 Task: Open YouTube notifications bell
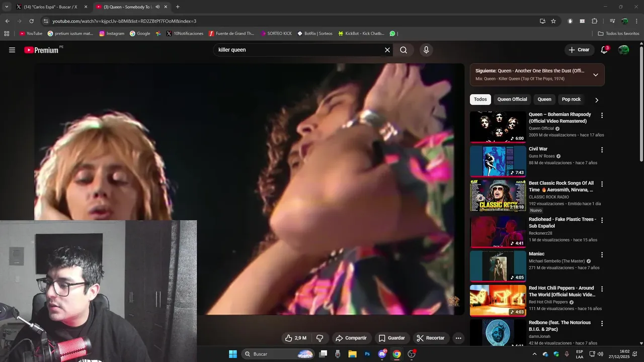tap(604, 50)
